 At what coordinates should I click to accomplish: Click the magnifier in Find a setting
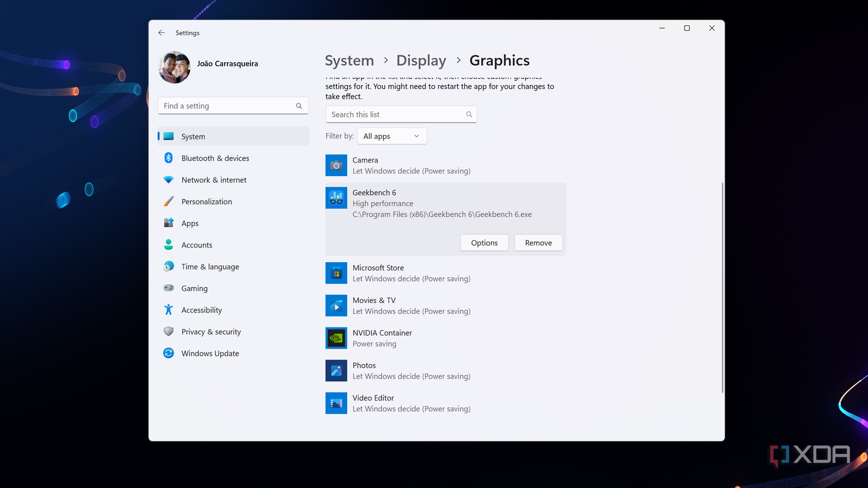coord(299,106)
